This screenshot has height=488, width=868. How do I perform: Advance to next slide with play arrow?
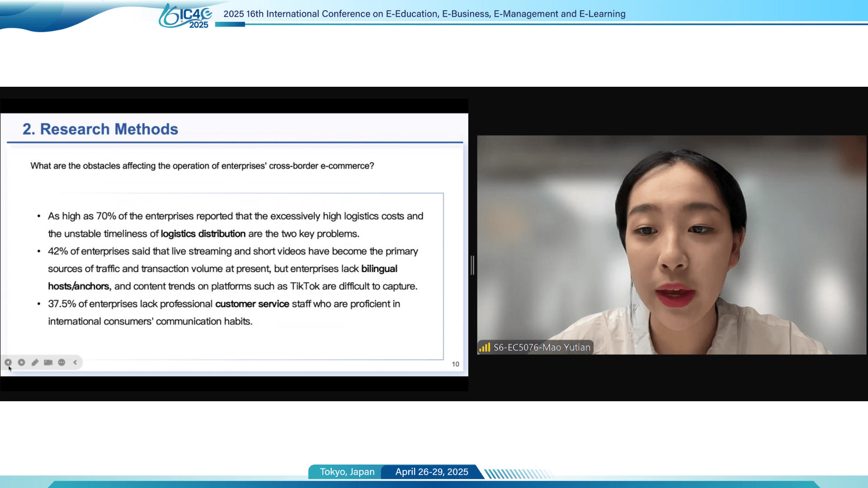pyautogui.click(x=21, y=362)
